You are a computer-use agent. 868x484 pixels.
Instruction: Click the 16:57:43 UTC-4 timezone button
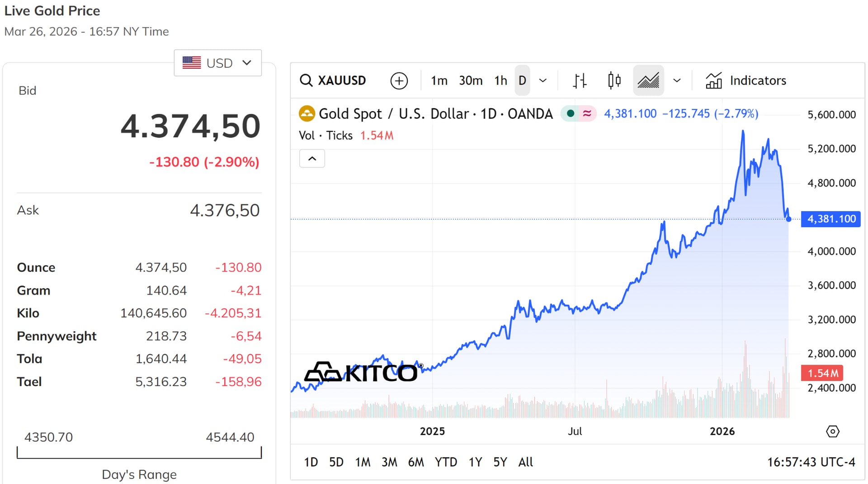coord(811,462)
